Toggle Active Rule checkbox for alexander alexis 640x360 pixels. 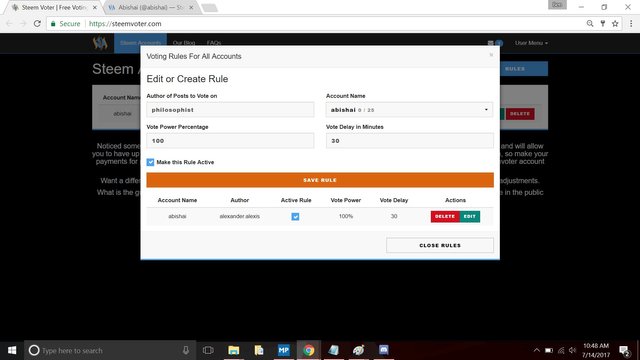(x=295, y=216)
